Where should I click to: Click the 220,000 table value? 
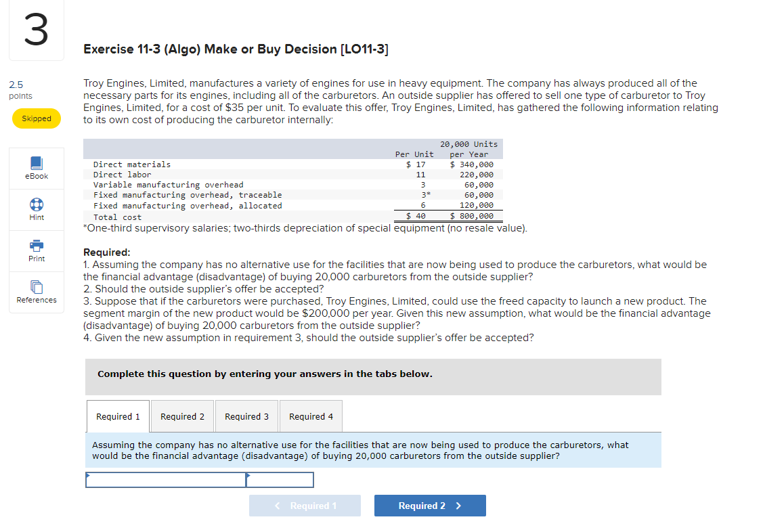point(477,175)
